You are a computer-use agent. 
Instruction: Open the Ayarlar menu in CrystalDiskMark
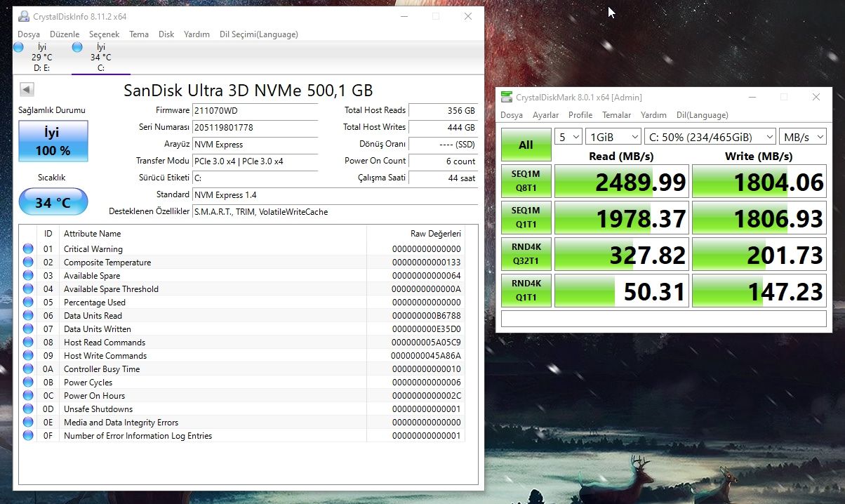tap(546, 115)
